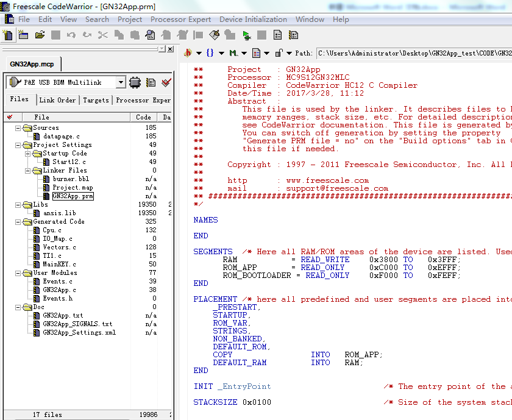Sort by the File column header

[x=76, y=117]
